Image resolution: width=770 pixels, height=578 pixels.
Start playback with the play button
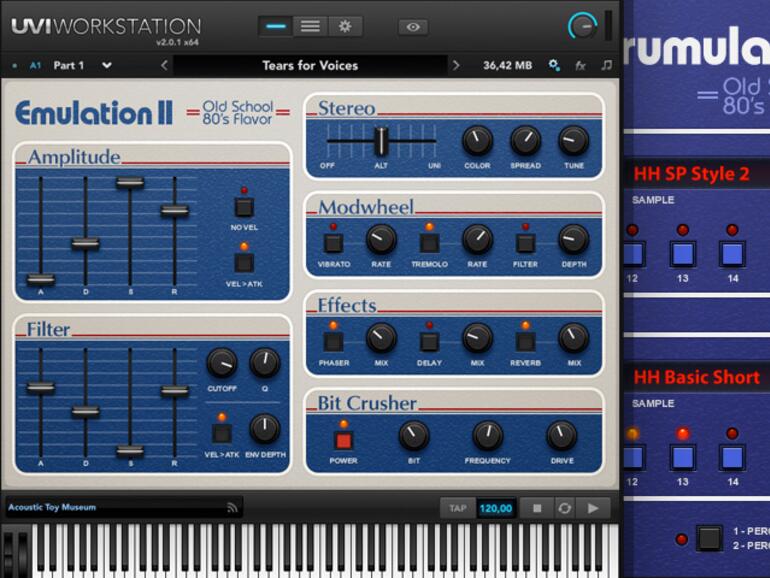(x=593, y=508)
